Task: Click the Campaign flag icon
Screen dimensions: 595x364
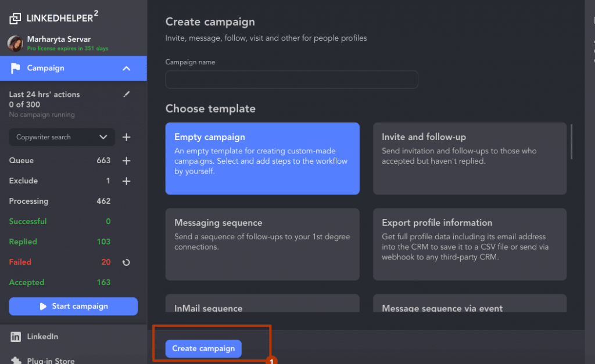Action: 15,69
